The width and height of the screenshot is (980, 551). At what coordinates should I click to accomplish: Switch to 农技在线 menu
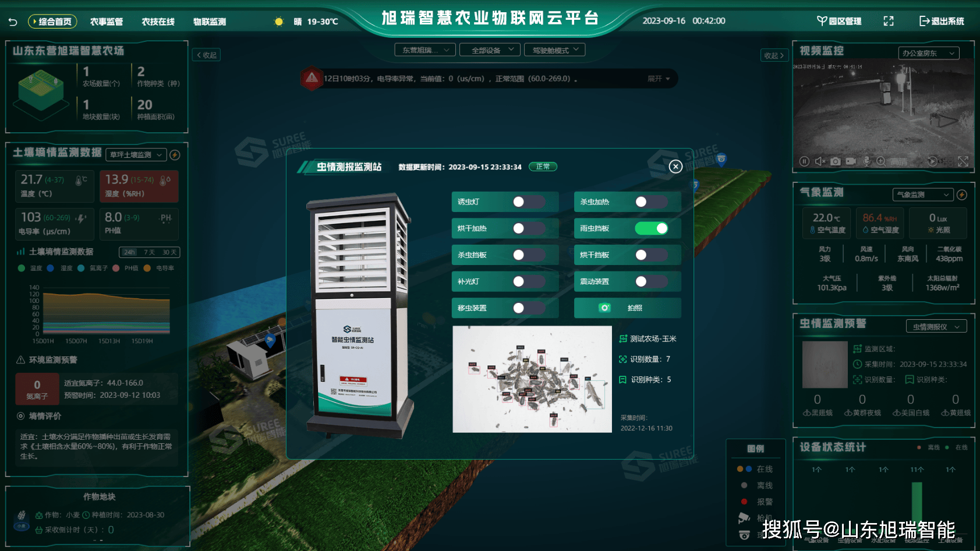point(158,22)
